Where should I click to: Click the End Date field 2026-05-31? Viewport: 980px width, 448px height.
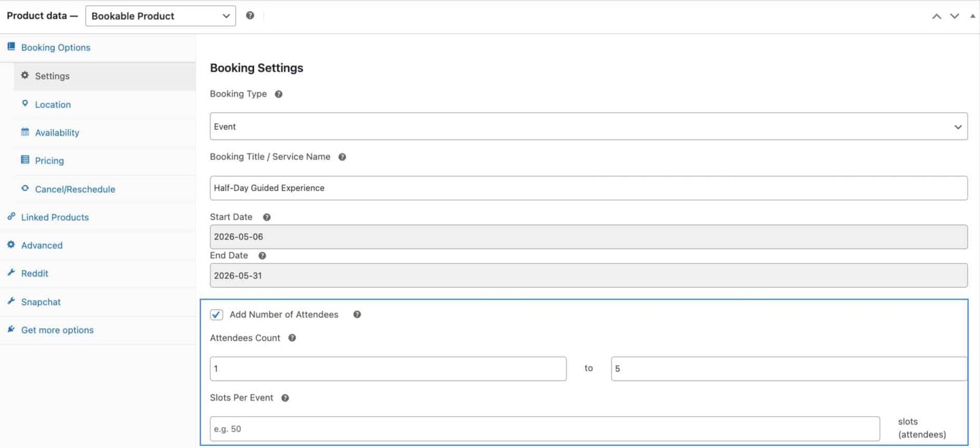[589, 275]
